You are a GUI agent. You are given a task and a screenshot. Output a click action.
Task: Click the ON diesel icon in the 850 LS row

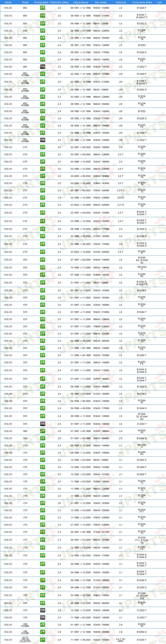click(x=43, y=67)
